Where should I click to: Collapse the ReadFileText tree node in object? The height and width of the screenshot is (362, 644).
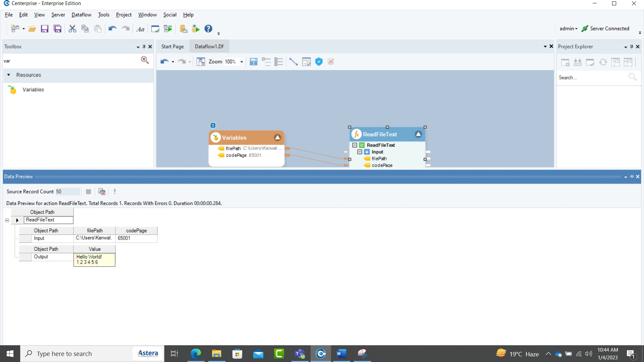pyautogui.click(x=355, y=145)
